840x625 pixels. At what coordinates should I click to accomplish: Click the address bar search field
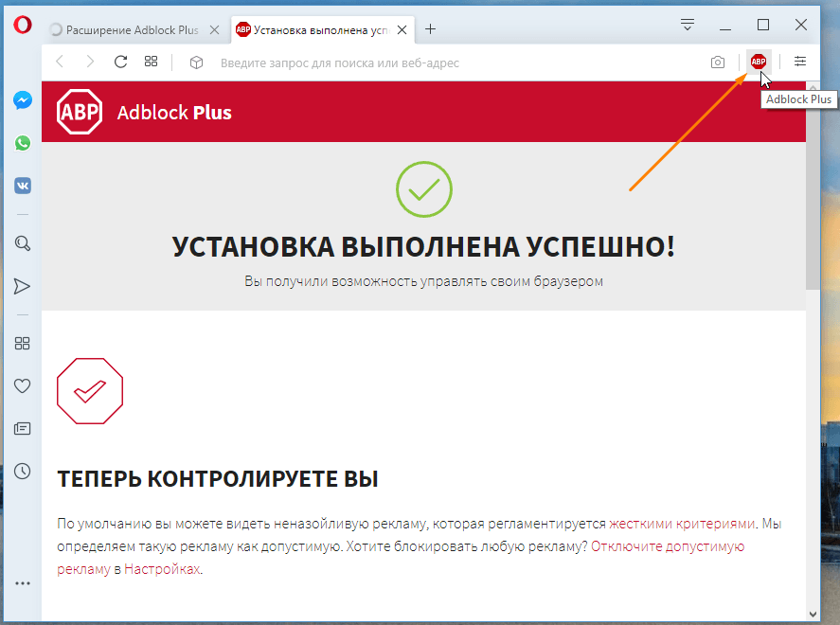point(426,62)
